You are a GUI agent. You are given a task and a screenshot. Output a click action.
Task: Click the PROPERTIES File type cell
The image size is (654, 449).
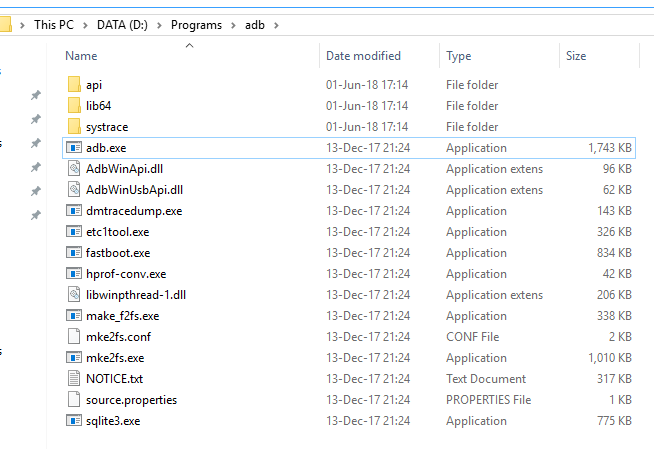click(x=488, y=399)
